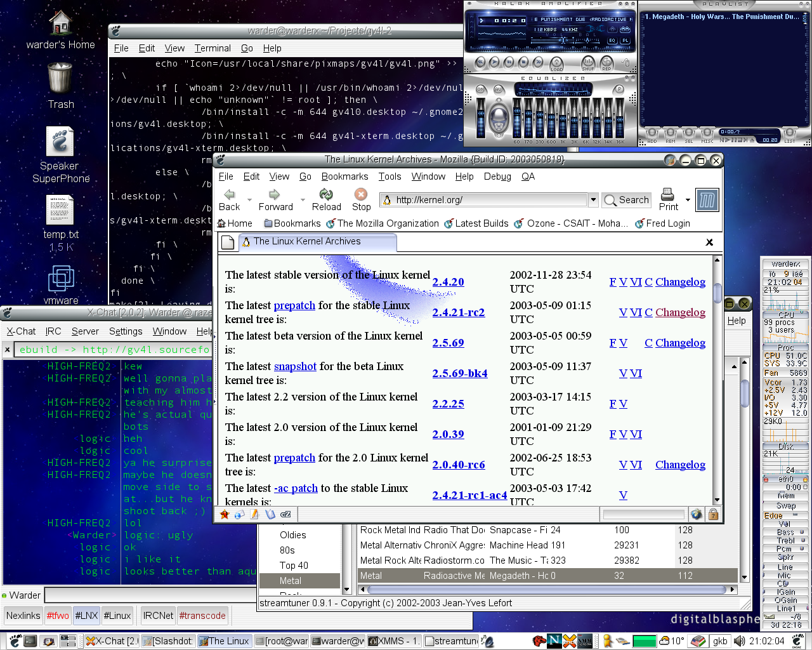Click the Print icon in Mozilla

667,194
